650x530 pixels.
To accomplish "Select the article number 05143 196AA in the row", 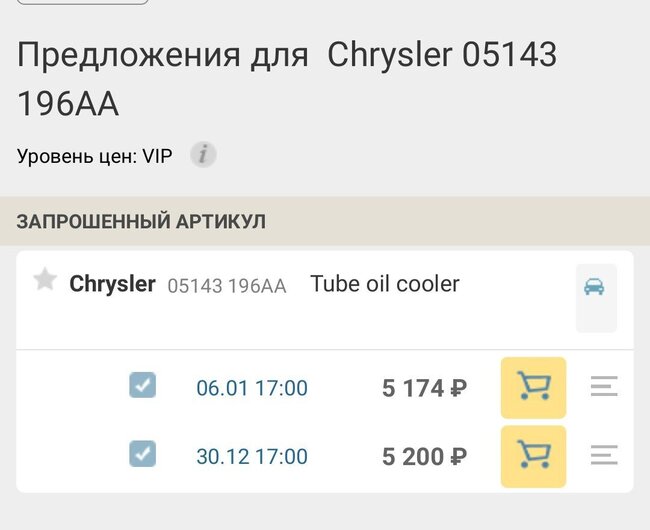I will [227, 286].
